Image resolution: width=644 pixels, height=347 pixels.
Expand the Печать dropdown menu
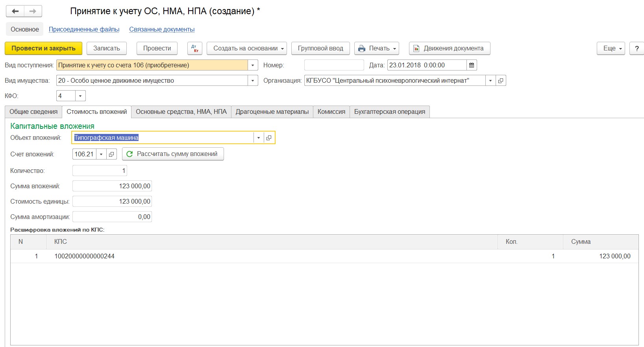(x=377, y=48)
